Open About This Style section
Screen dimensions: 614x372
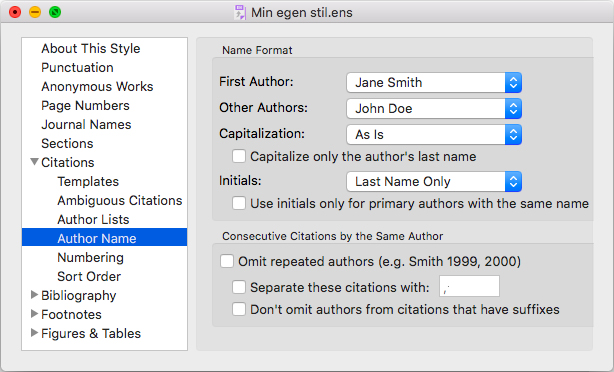[x=90, y=49]
